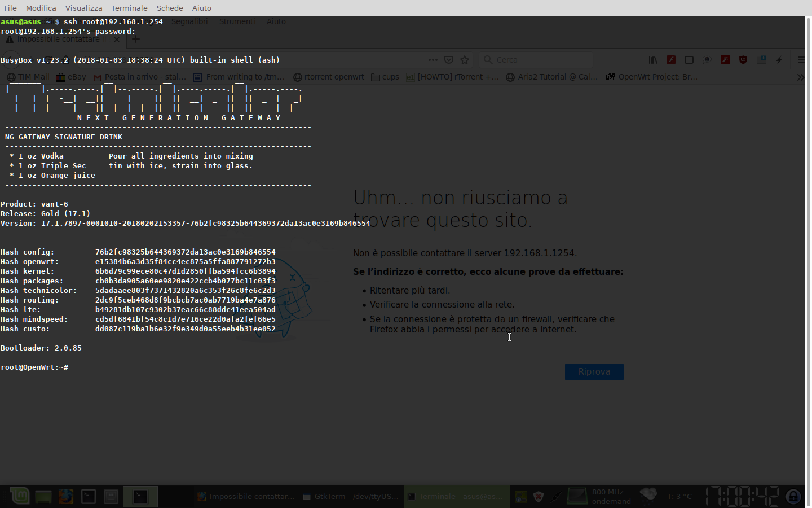Open the Visualizza menu

pyautogui.click(x=83, y=8)
